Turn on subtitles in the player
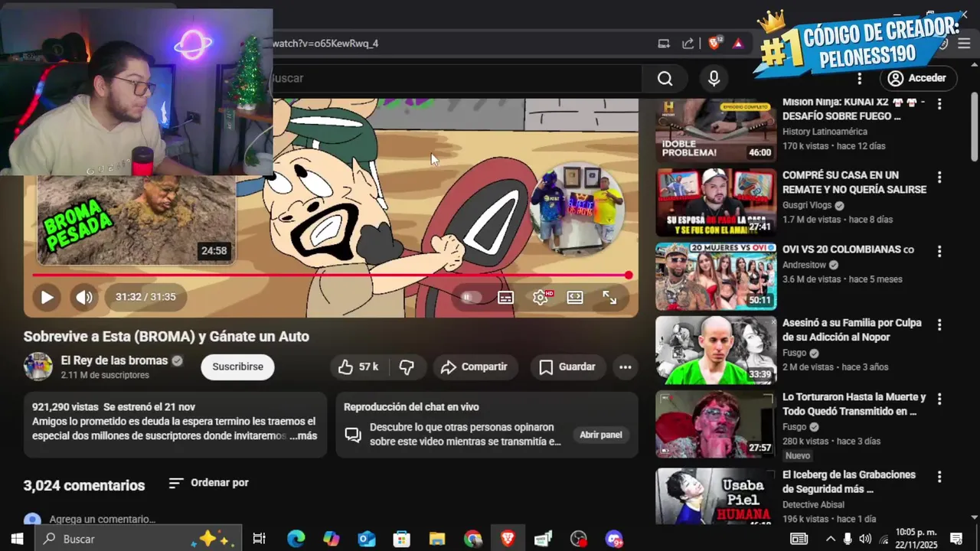The image size is (980, 551). pos(505,298)
